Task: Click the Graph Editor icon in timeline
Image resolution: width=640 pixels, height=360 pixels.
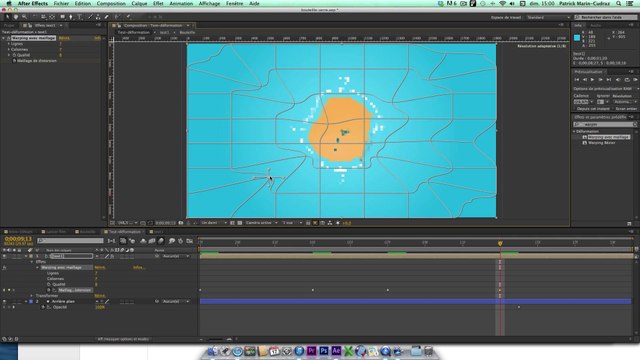Action: [x=189, y=241]
